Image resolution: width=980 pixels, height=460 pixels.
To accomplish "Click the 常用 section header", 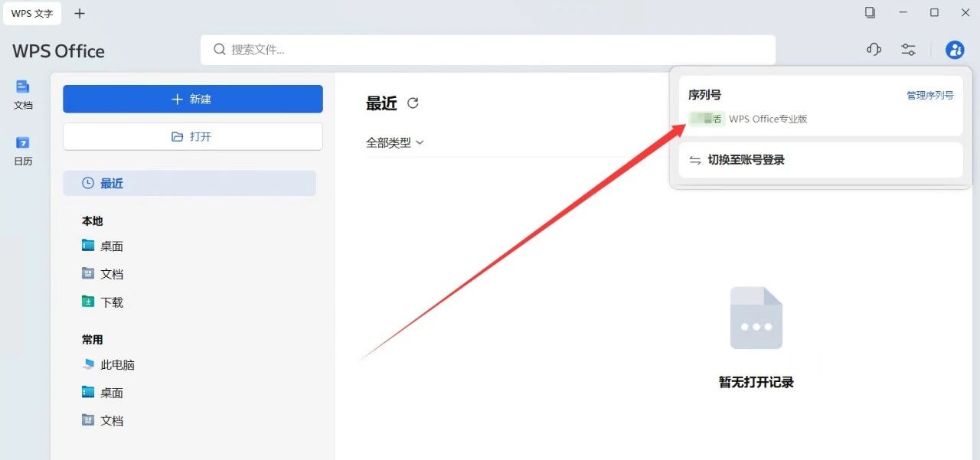I will (93, 339).
